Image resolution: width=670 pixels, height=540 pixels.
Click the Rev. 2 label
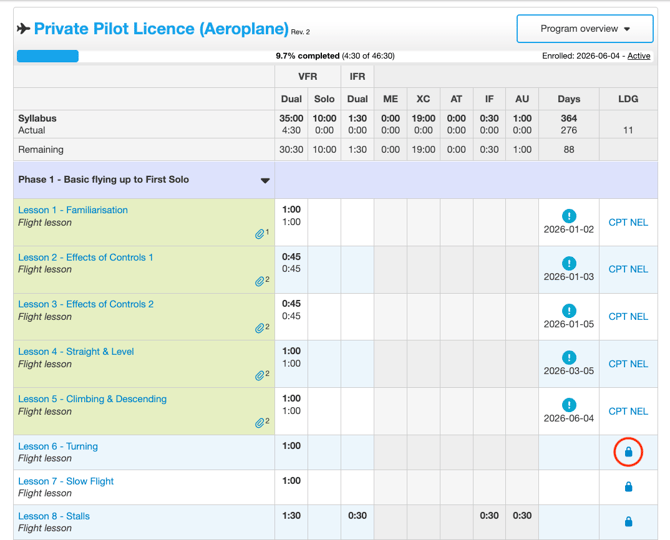click(x=300, y=32)
